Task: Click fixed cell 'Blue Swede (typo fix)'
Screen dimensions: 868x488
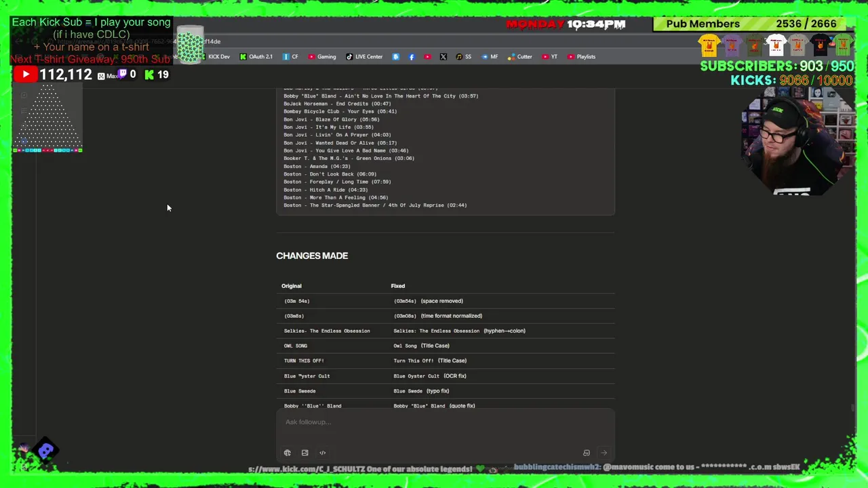Action: [x=421, y=391]
